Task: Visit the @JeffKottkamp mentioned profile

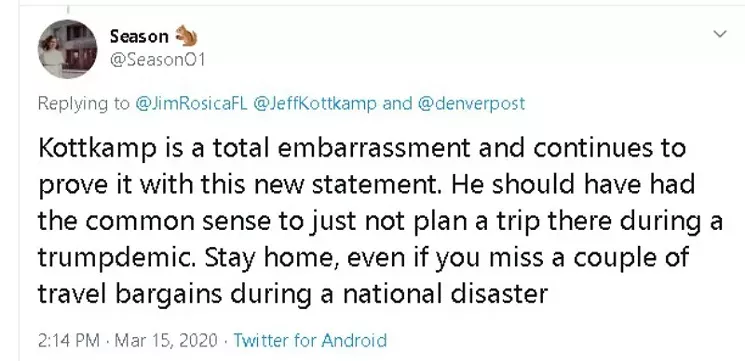Action: (315, 104)
